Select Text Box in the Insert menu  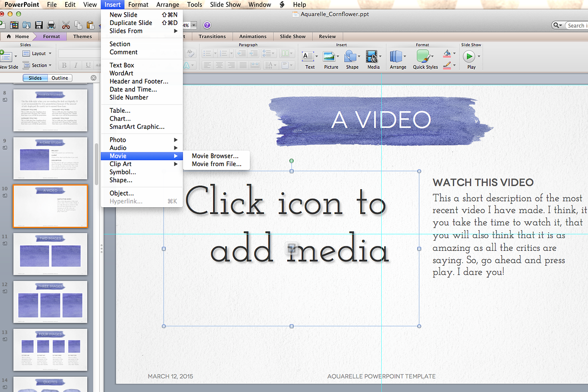[x=122, y=65]
